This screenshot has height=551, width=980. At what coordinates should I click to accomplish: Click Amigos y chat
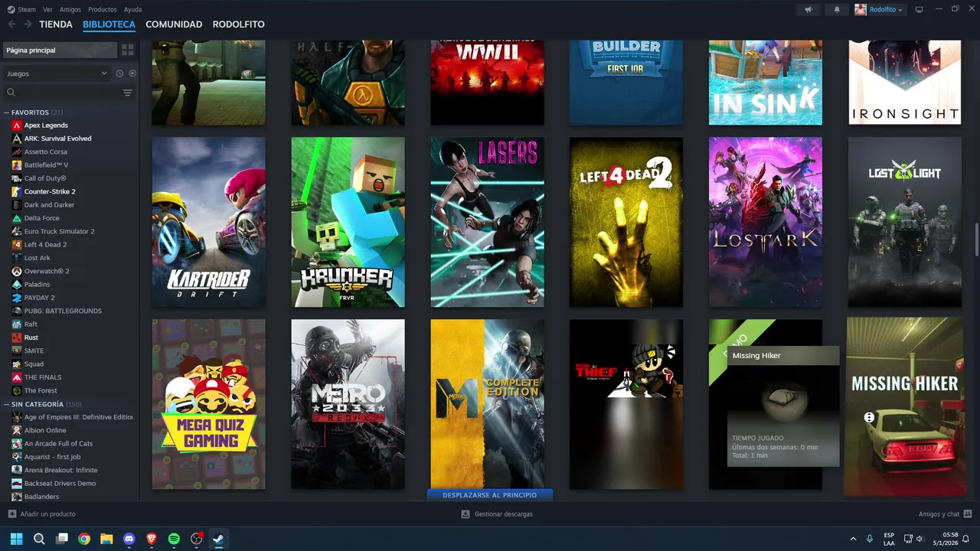click(x=939, y=514)
